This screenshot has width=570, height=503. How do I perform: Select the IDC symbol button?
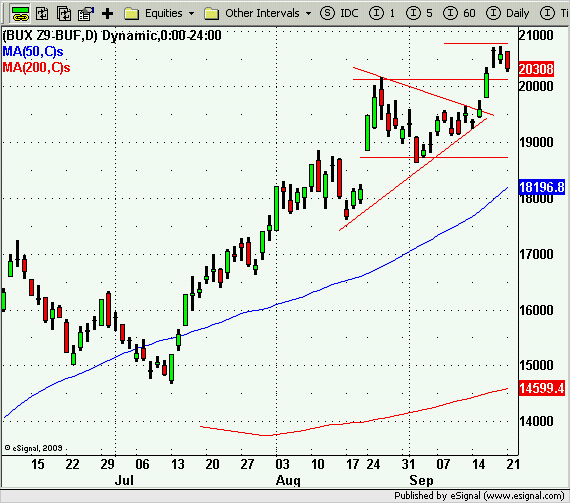tap(340, 13)
